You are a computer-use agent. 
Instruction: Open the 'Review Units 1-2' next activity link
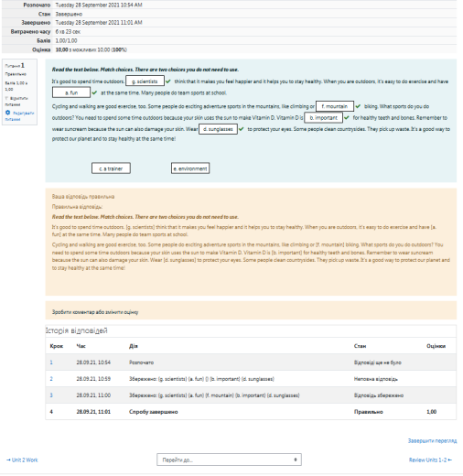point(430,460)
